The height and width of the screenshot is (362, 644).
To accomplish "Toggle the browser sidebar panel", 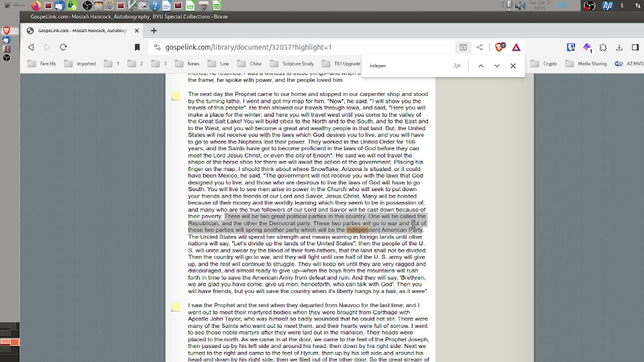I will pos(635,47).
